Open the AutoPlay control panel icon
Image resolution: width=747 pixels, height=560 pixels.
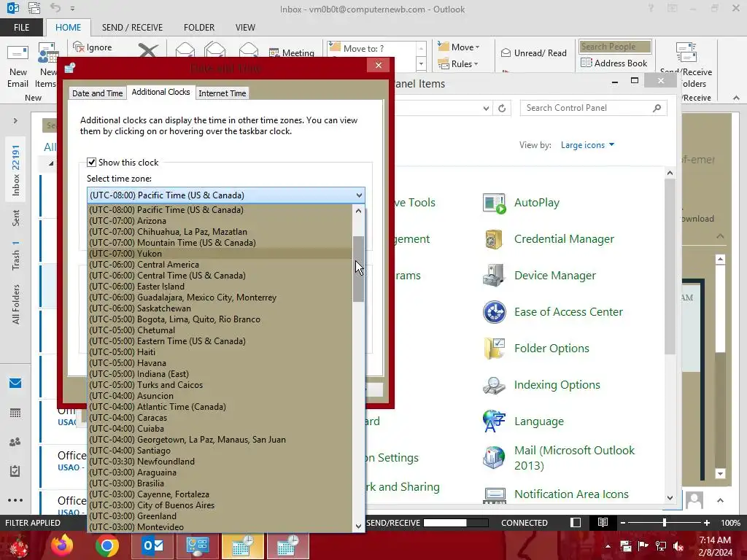pyautogui.click(x=494, y=203)
